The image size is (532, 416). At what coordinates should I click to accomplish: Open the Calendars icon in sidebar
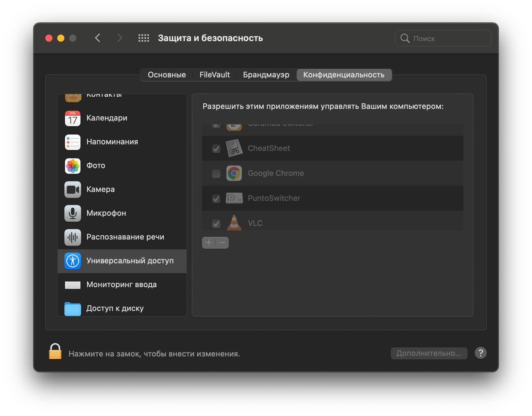coord(73,118)
